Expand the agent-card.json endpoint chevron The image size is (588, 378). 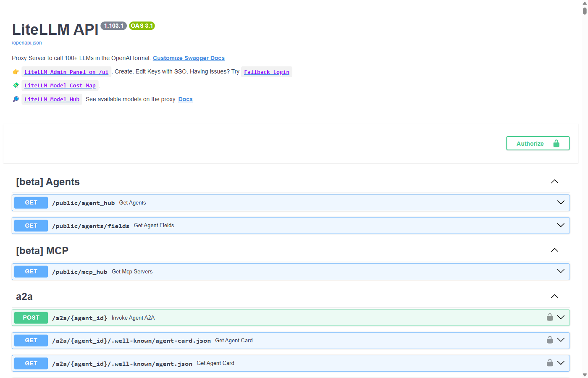tap(561, 340)
